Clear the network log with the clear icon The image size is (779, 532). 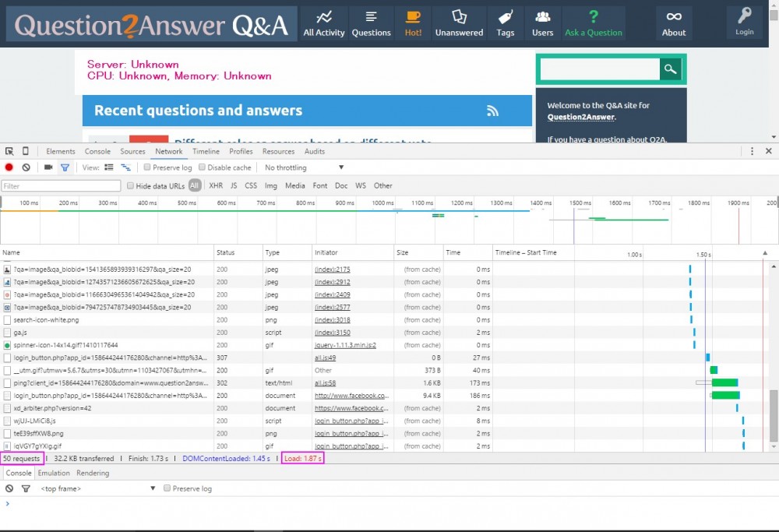pyautogui.click(x=26, y=167)
